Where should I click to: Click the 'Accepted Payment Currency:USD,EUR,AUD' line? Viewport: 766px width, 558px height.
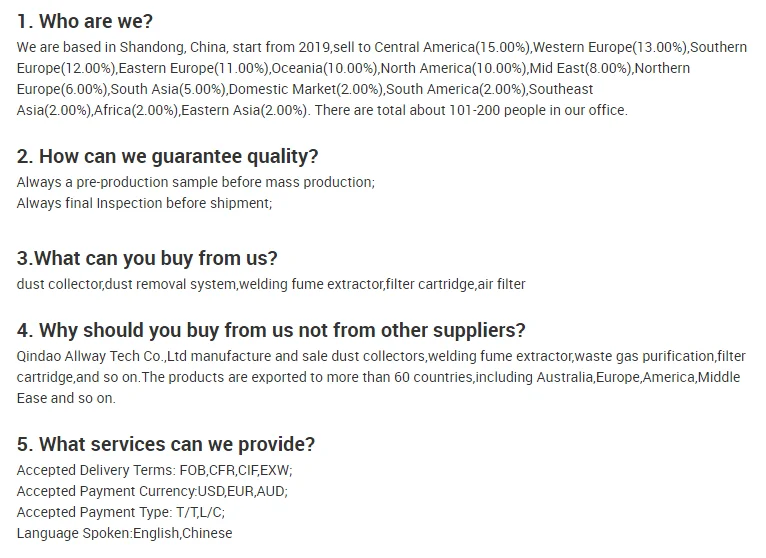click(x=152, y=491)
